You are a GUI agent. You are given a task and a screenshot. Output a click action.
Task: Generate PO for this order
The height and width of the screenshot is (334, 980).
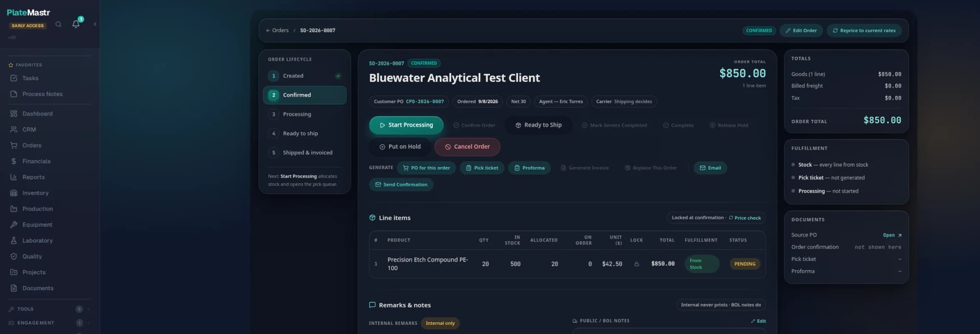click(x=426, y=168)
